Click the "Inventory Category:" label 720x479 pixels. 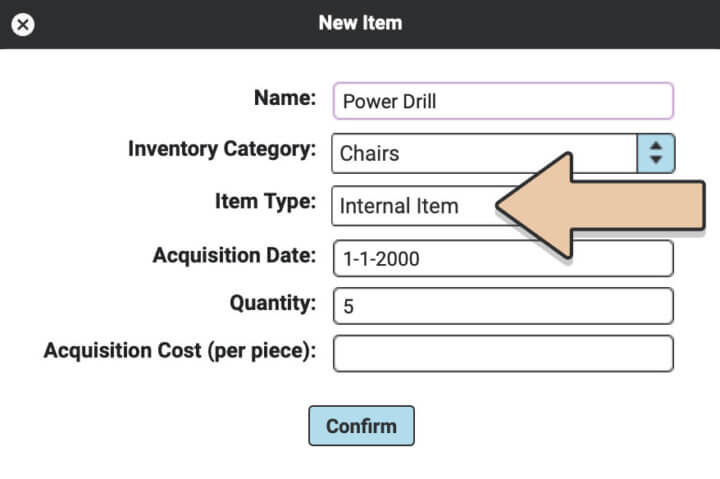[x=222, y=149]
